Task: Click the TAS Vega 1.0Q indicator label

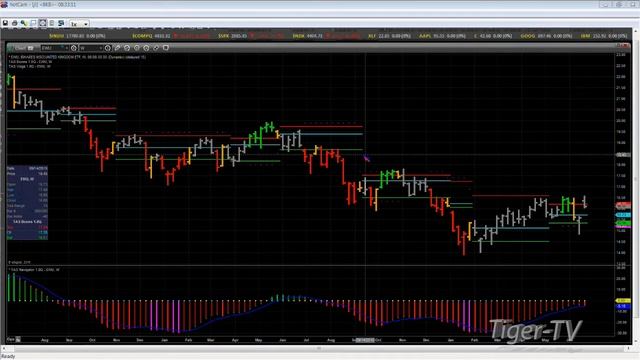Action: [x=29, y=66]
